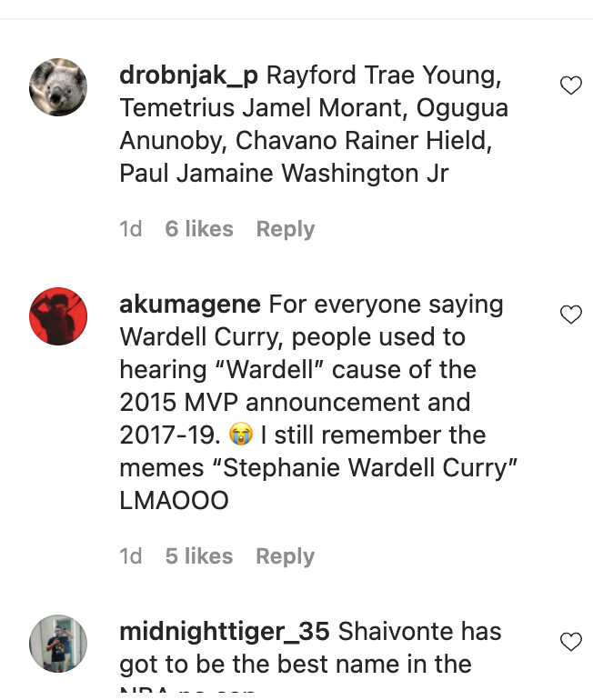Reply to drobnjak_p's comment
This screenshot has height=700, width=593.
click(286, 229)
